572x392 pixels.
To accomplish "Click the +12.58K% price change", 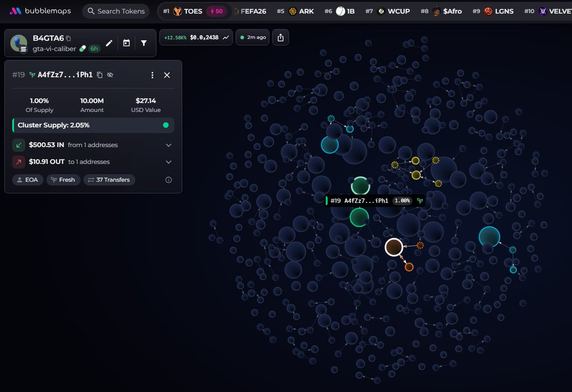I will pos(175,37).
